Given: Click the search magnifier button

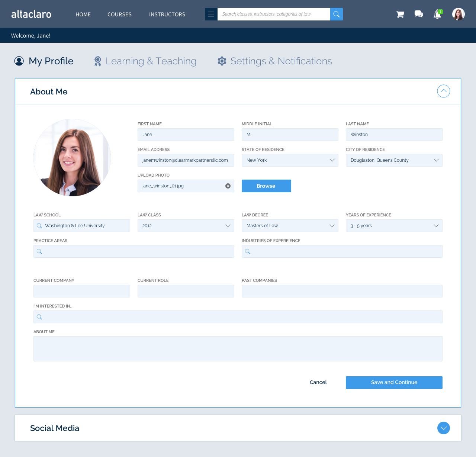Looking at the screenshot, I should pyautogui.click(x=337, y=14).
